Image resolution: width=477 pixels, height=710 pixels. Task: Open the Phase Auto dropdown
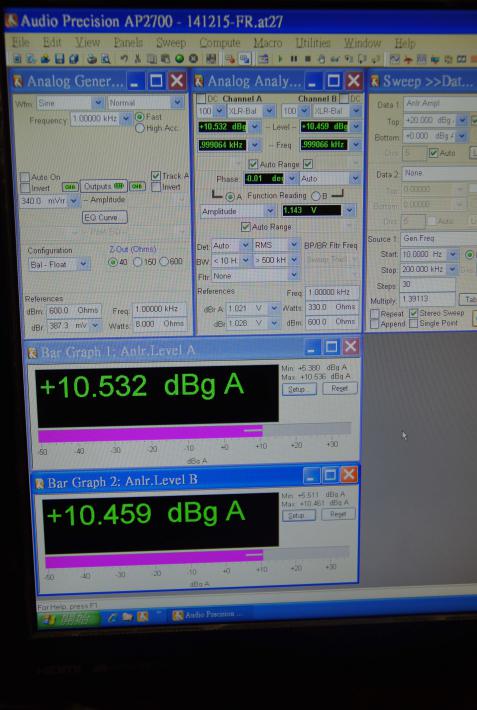(356, 179)
